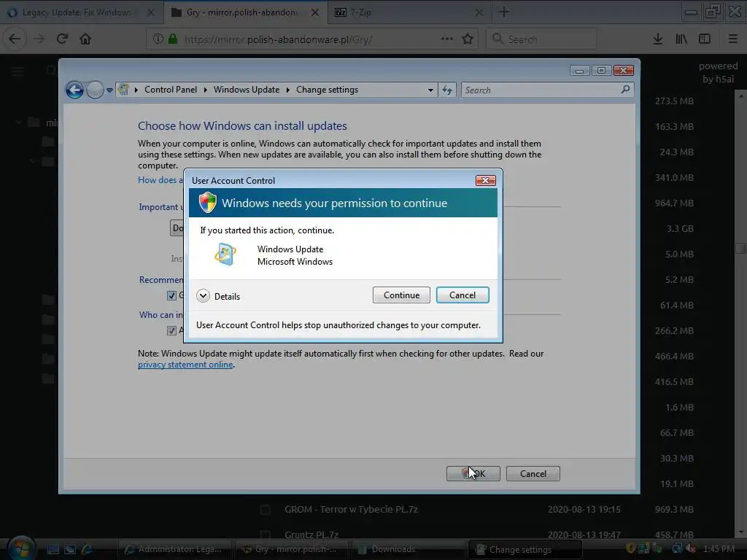Click Continue in User Account Control dialog
747x560 pixels.
coord(401,295)
